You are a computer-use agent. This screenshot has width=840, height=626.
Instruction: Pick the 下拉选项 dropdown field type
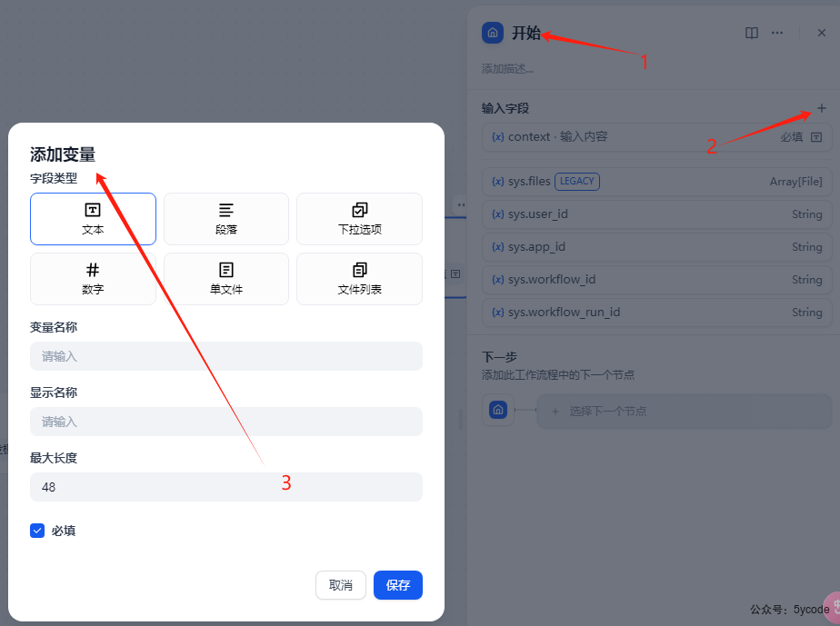[x=359, y=219]
